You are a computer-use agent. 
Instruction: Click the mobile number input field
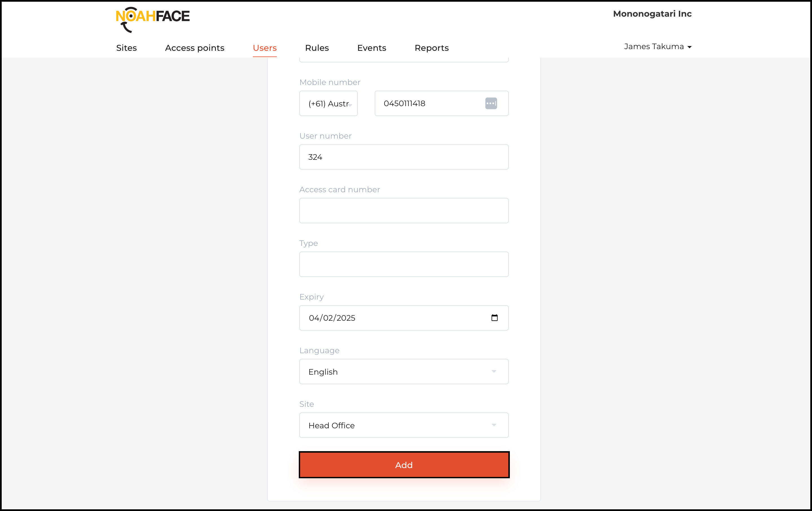point(428,103)
